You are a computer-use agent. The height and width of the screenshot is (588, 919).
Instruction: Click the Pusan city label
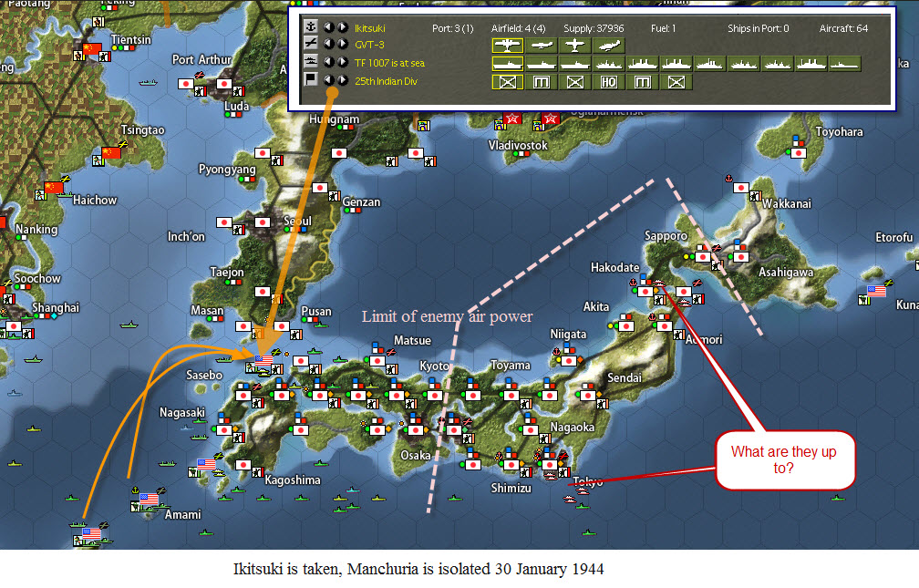tap(316, 311)
